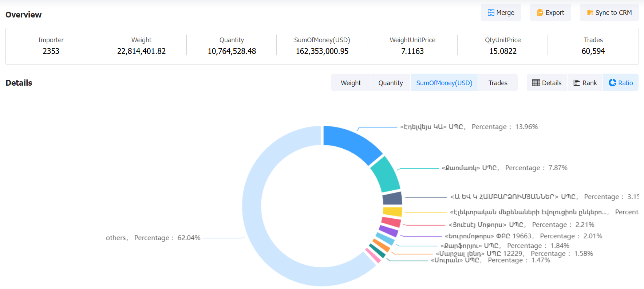644x289 pixels.
Task: Click the Importer count 2353
Action: (x=51, y=51)
